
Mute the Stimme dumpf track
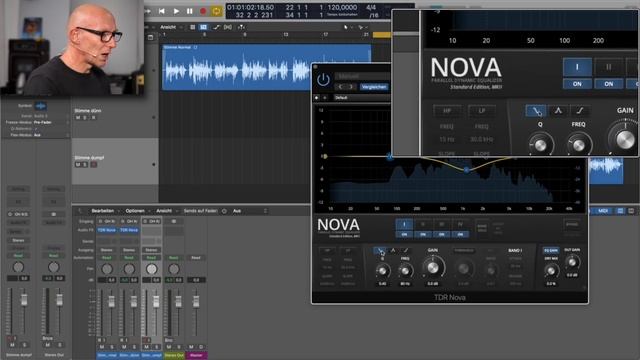click(x=78, y=164)
